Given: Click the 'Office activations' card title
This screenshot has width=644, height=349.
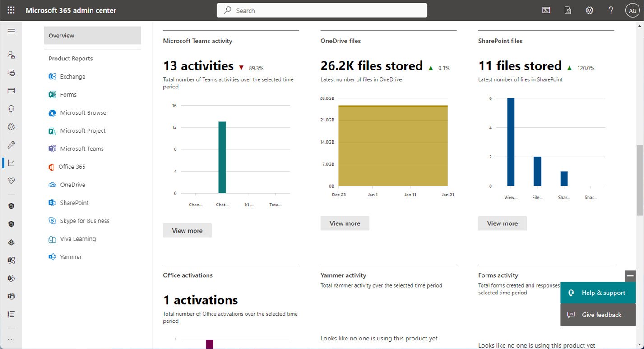Looking at the screenshot, I should click(188, 275).
